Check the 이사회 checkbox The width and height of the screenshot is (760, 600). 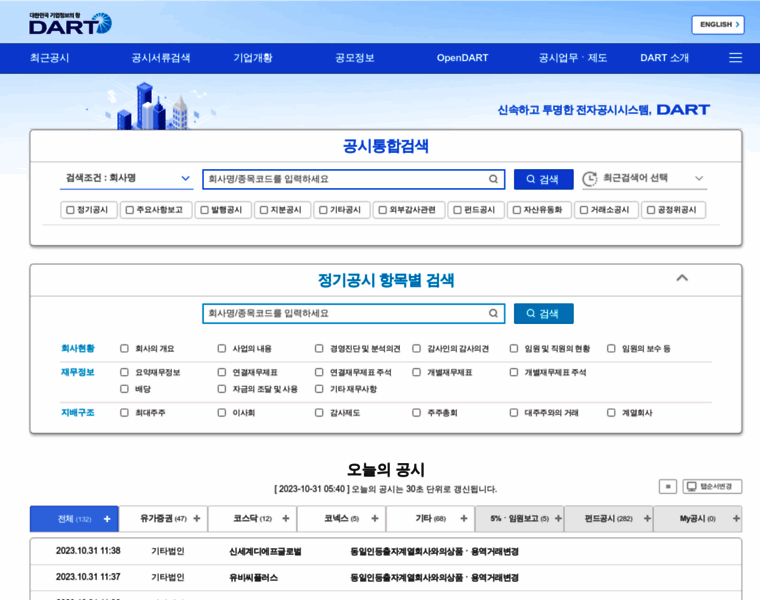[222, 412]
